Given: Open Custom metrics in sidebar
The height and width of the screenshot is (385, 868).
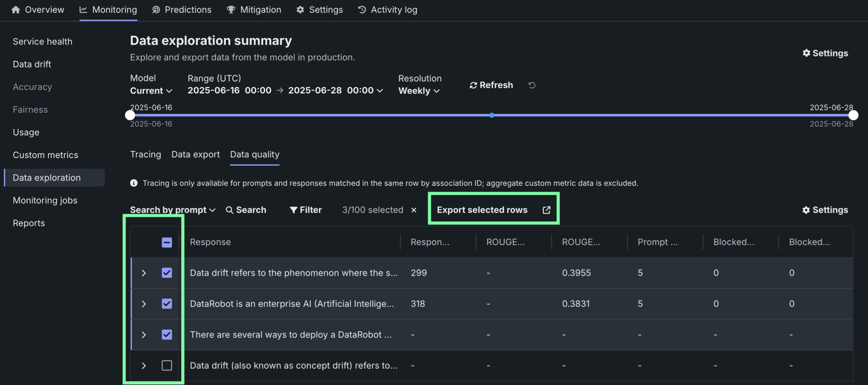Looking at the screenshot, I should [46, 155].
